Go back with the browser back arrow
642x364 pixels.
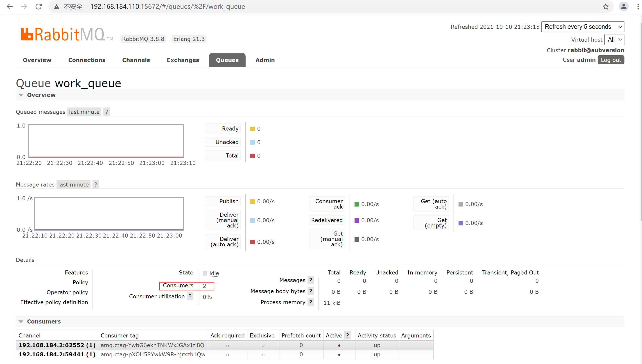click(x=9, y=7)
